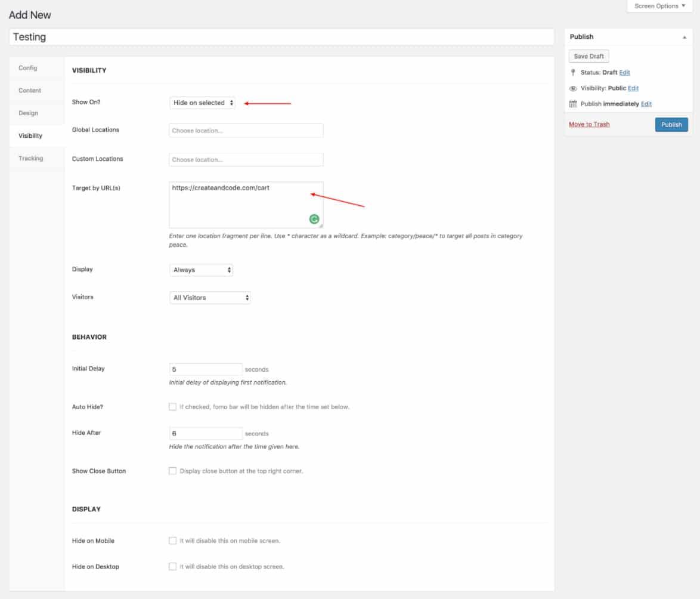Click the blue Publish button
Screen dimensions: 700x599
671,125
